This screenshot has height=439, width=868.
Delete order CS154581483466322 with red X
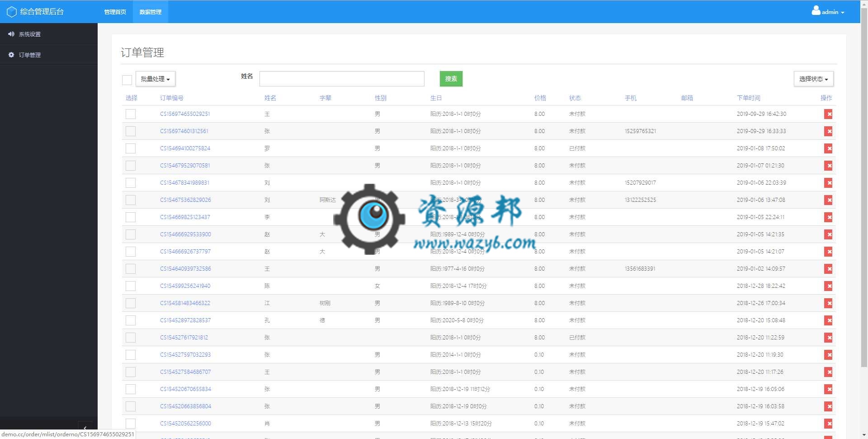828,303
